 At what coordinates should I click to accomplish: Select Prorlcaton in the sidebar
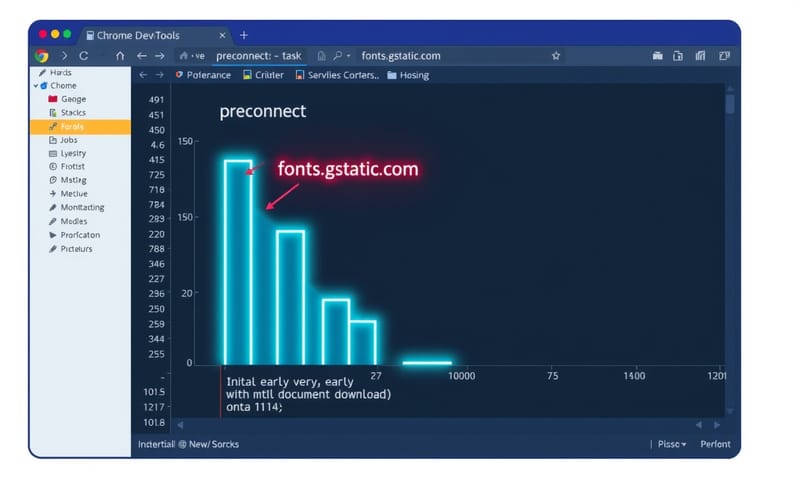point(74,235)
